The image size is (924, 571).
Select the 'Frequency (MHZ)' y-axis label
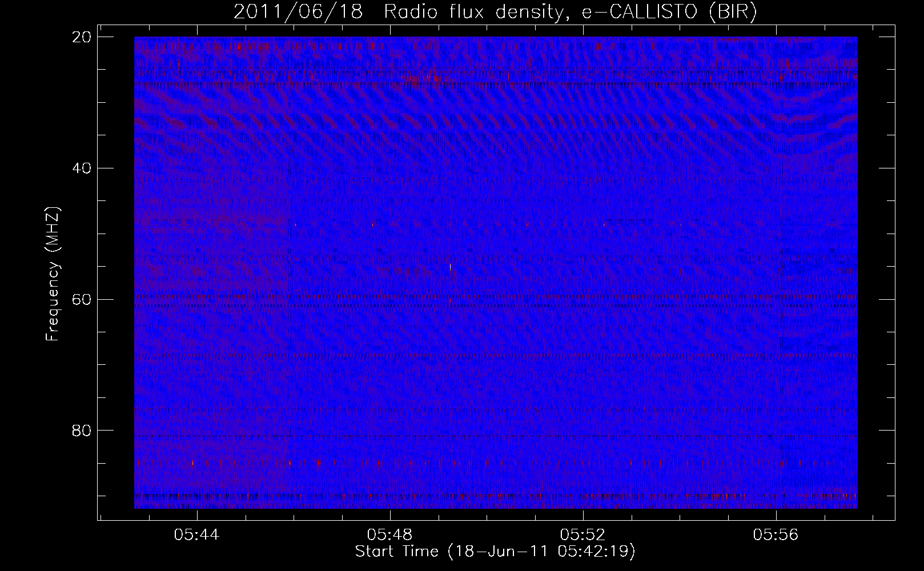(x=53, y=274)
